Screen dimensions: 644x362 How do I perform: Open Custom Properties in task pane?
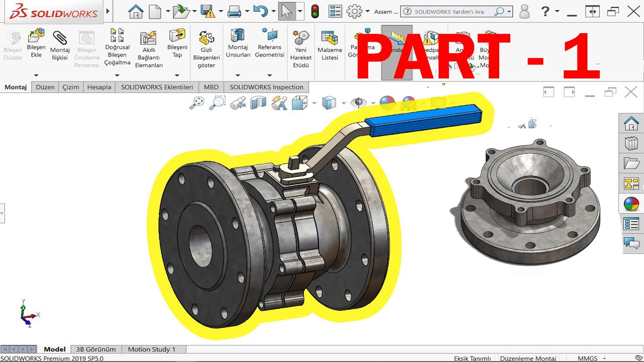click(x=631, y=224)
